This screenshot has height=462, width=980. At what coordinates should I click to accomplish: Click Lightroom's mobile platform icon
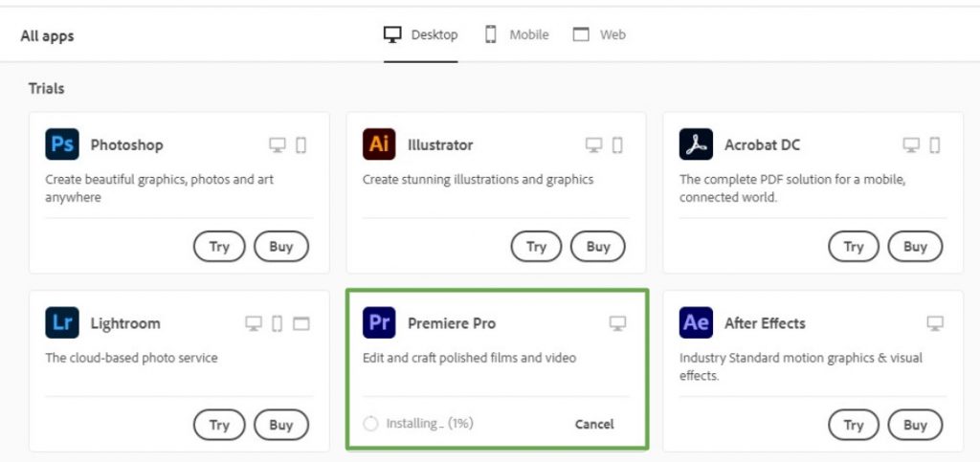278,323
